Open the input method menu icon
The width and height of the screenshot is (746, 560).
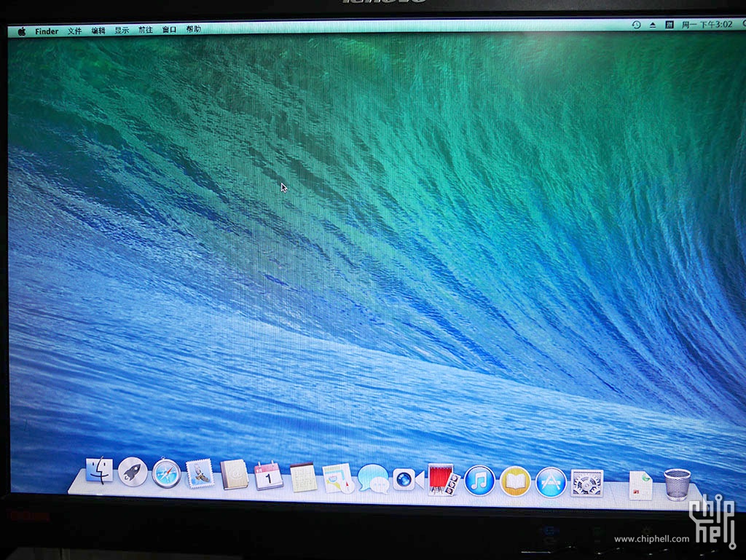pos(669,24)
